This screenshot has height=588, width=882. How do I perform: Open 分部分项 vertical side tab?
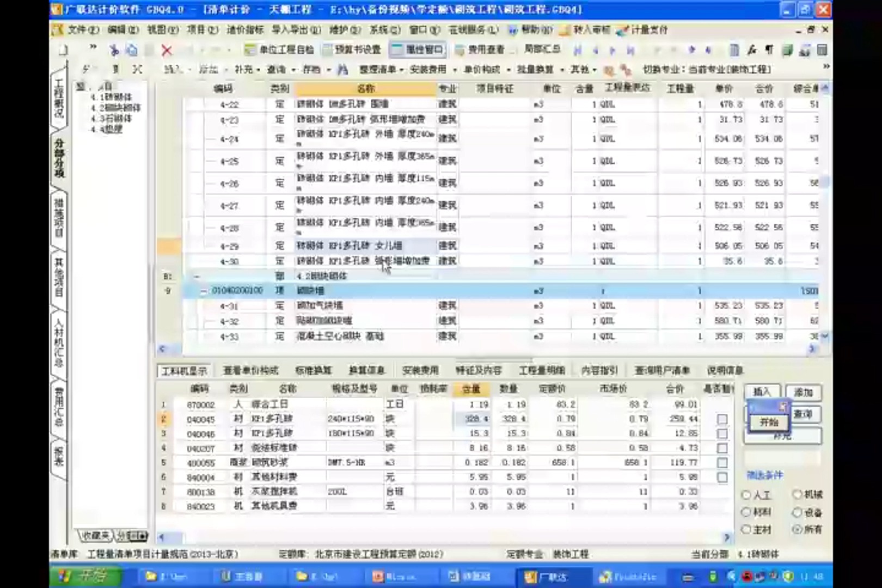tap(59, 158)
